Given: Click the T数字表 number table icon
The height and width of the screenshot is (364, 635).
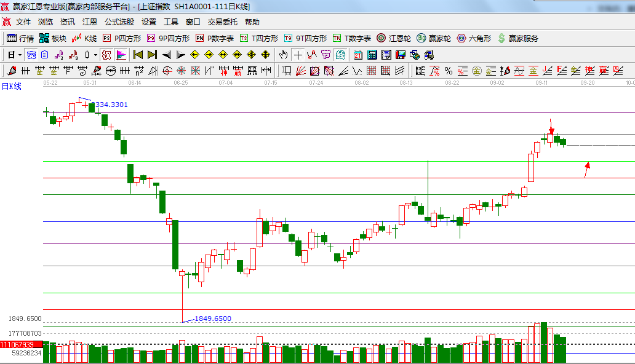Looking at the screenshot, I should pos(352,38).
